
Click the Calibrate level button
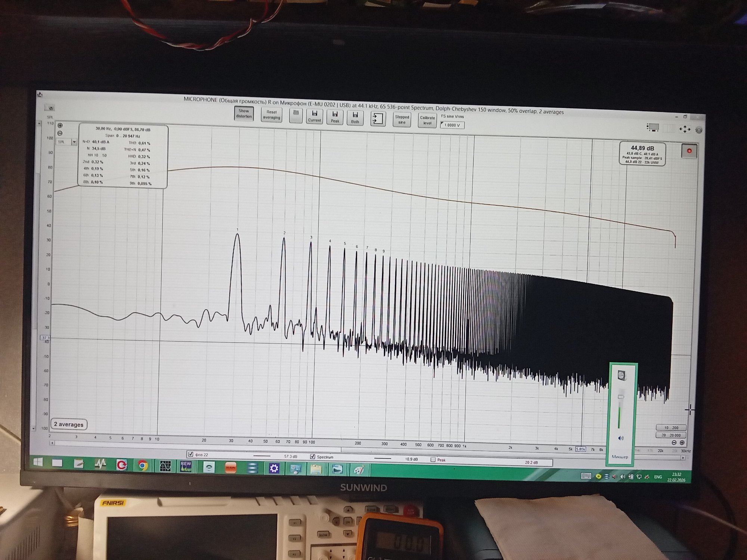click(x=427, y=120)
